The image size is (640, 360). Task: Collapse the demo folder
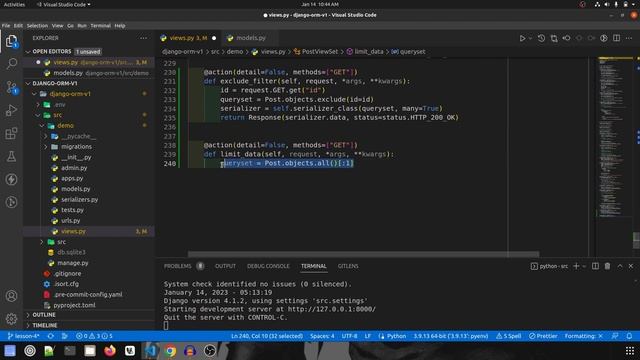(90, 126)
